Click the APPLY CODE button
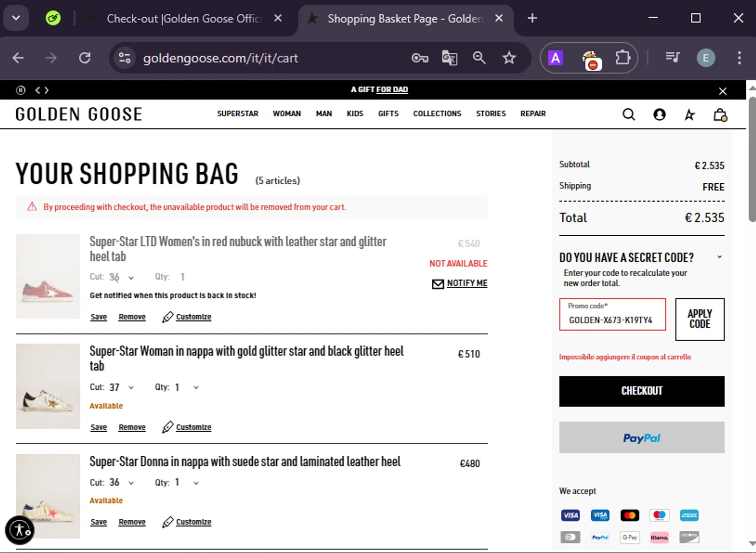 click(700, 319)
